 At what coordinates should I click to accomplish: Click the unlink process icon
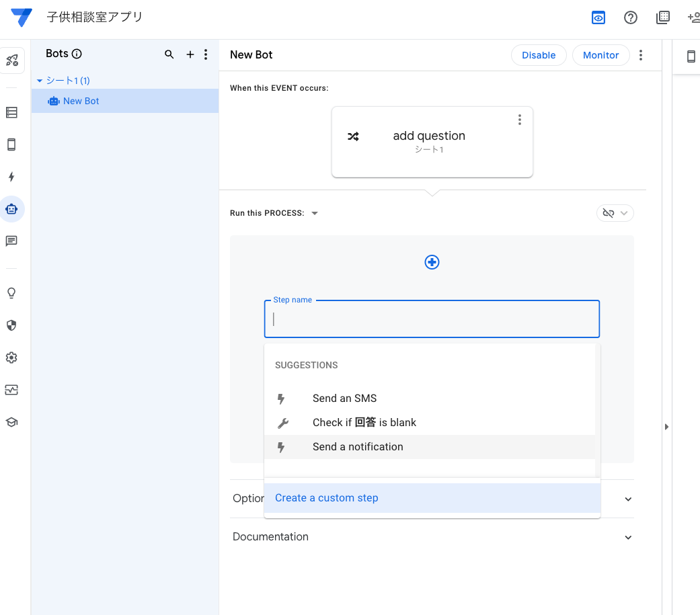(609, 213)
